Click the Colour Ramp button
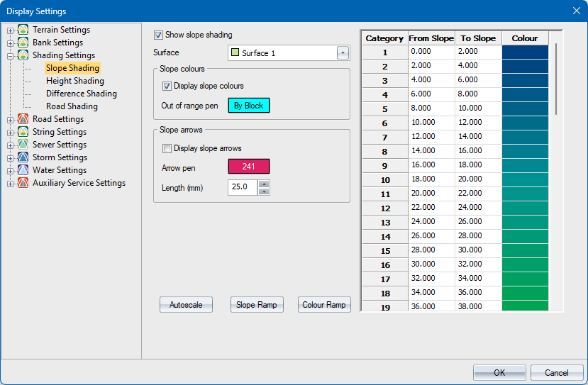The width and height of the screenshot is (588, 385). coord(324,305)
